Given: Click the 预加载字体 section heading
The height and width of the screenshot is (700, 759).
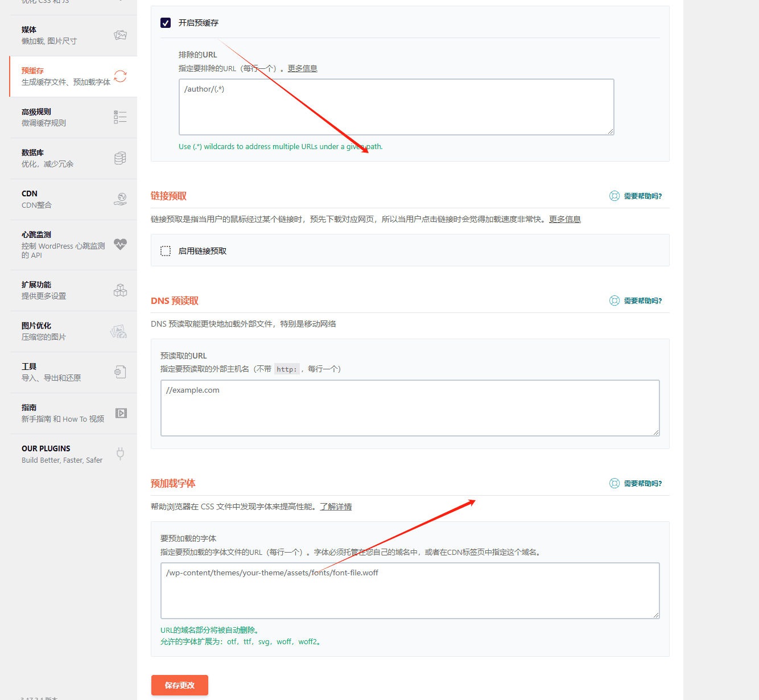Looking at the screenshot, I should [173, 483].
